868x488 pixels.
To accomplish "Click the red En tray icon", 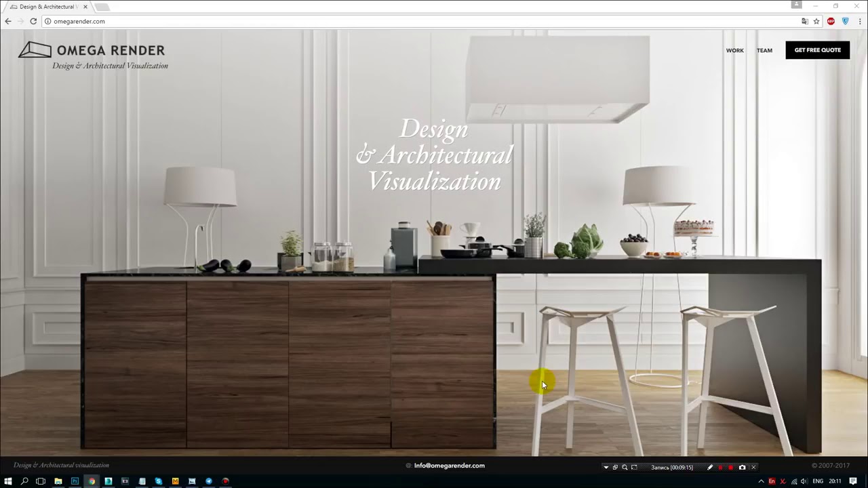I will (772, 481).
